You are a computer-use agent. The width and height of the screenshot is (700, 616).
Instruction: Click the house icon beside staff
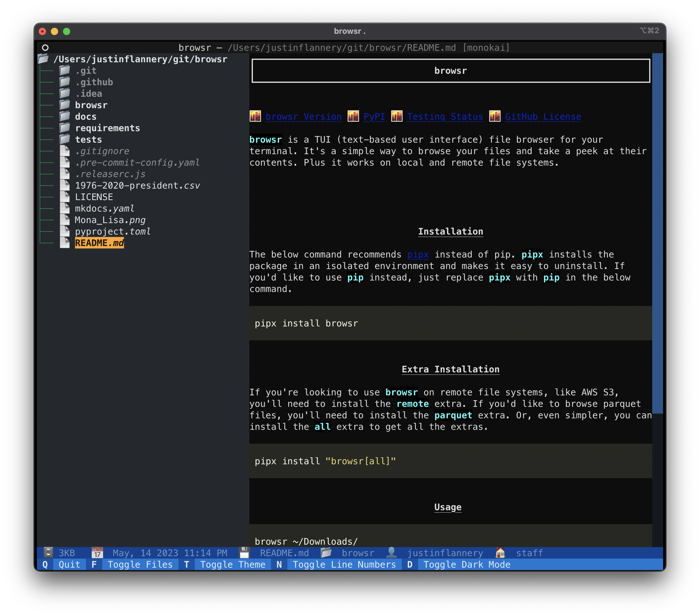(500, 552)
